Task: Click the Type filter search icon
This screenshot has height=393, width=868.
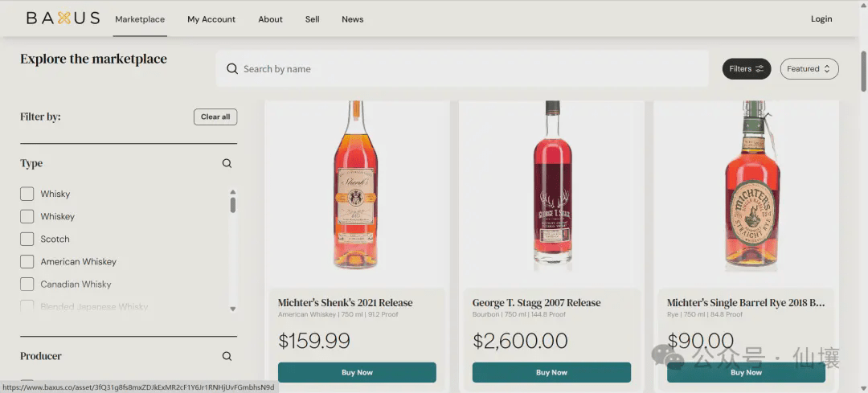Action: [x=227, y=163]
